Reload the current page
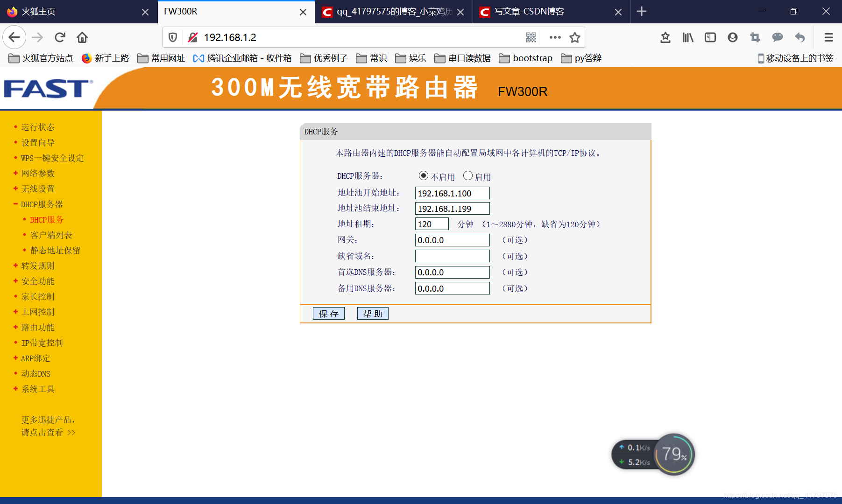Viewport: 842px width, 504px height. [60, 37]
